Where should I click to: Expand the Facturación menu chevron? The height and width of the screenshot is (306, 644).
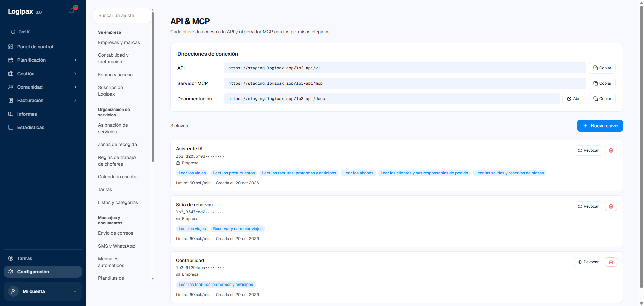tap(75, 100)
